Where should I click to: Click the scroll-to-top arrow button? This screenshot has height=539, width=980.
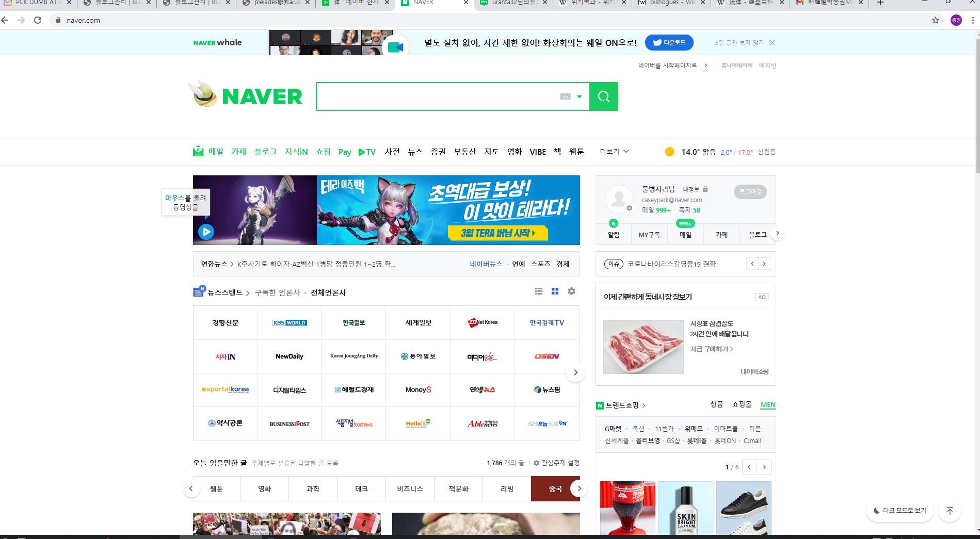(x=950, y=511)
